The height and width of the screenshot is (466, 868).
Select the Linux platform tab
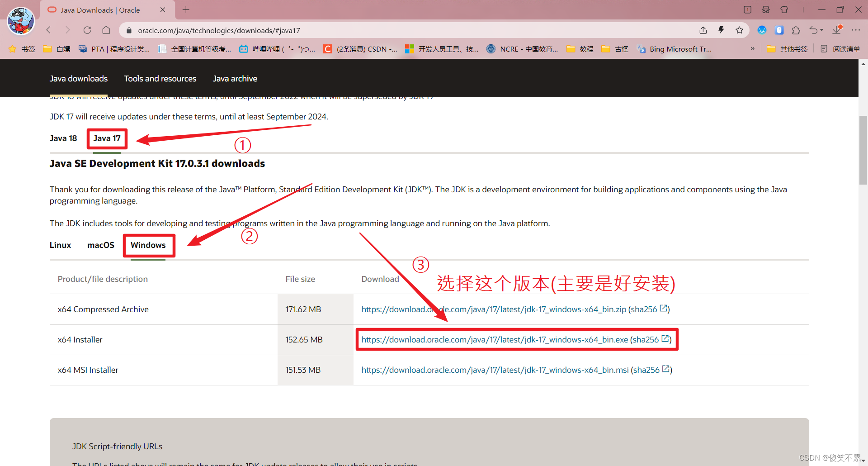click(60, 245)
